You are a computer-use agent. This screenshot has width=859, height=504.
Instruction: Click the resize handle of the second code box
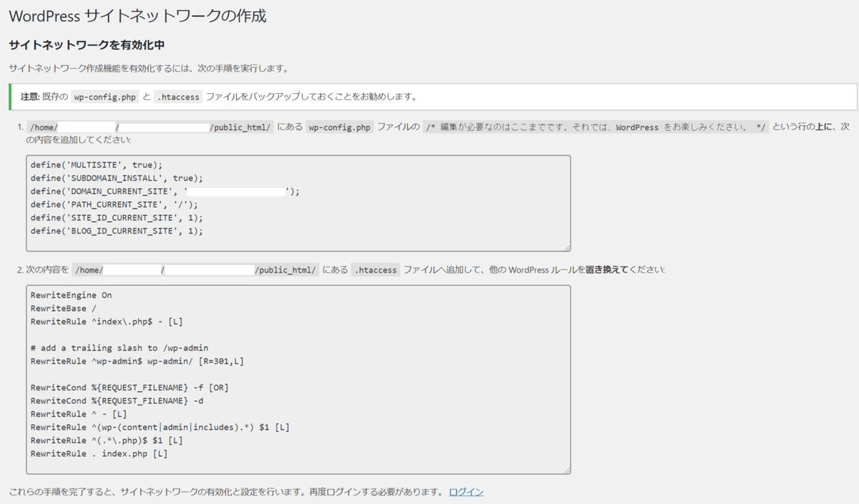568,470
